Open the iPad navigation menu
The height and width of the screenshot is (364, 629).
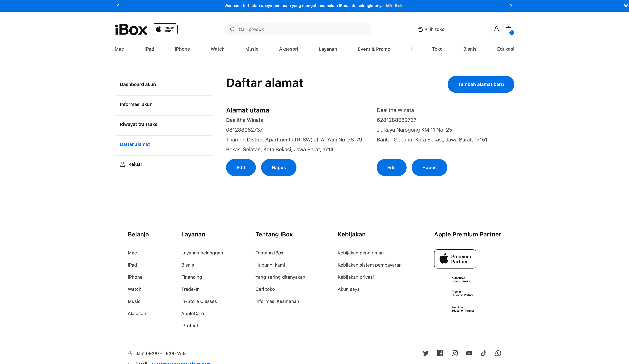click(x=149, y=49)
